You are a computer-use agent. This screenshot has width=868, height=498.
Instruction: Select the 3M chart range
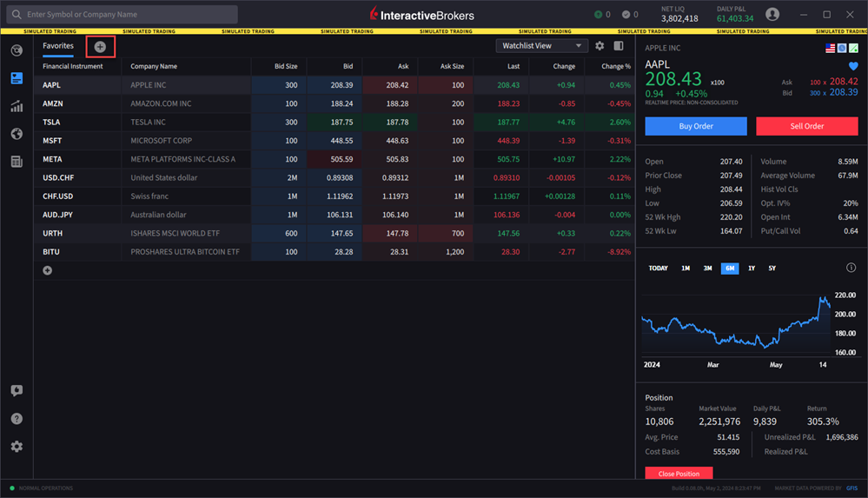tap(707, 268)
